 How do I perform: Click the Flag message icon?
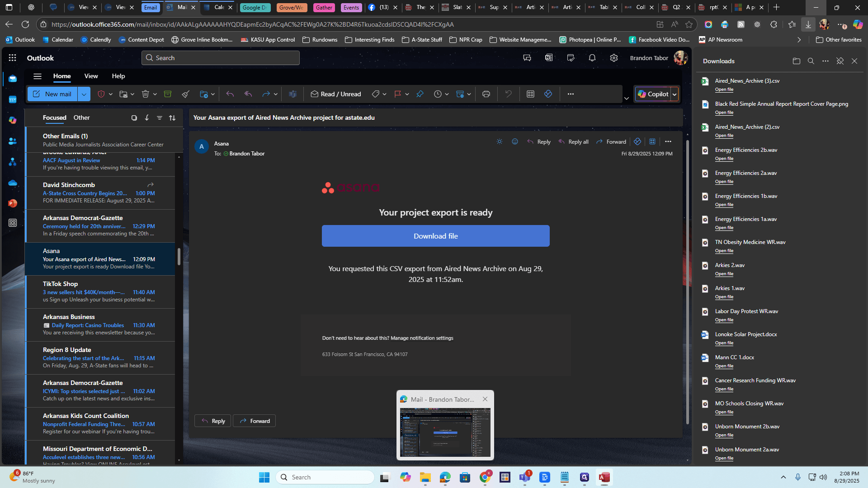coord(398,94)
